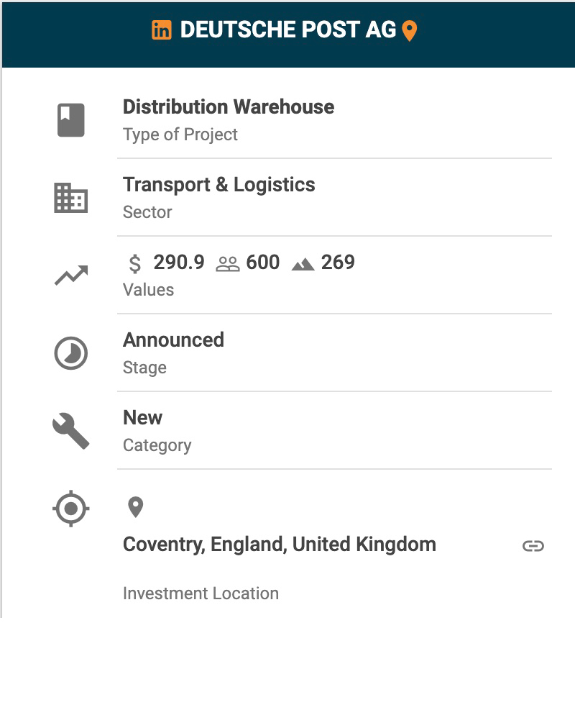Viewport: 575px width, 728px height.
Task: Click the New category value
Action: (143, 418)
